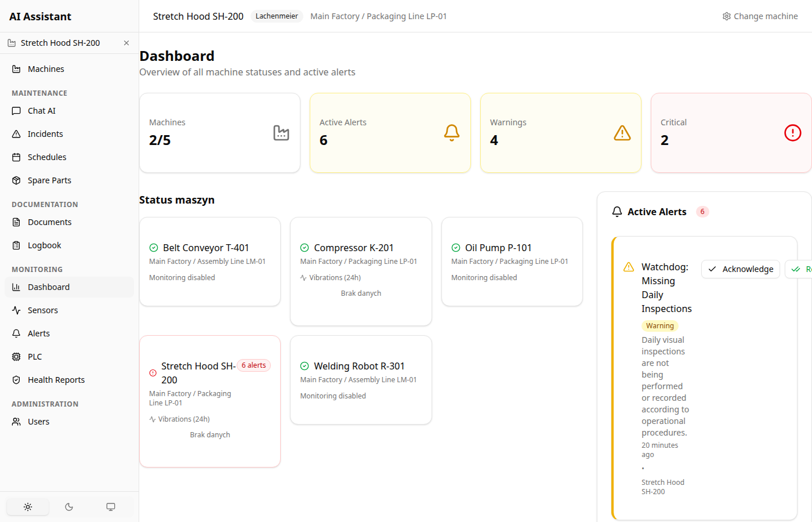
Task: Select the Spare Parts icon
Action: point(16,180)
